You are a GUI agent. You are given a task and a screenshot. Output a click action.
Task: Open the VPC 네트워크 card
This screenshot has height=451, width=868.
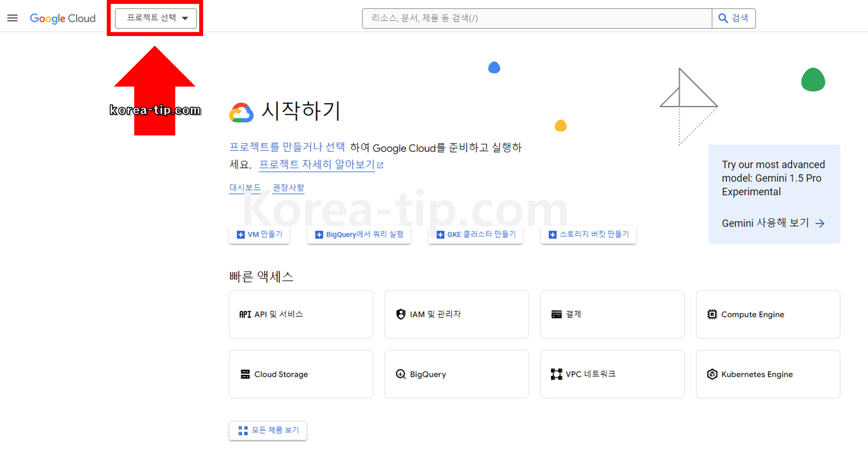click(x=612, y=374)
